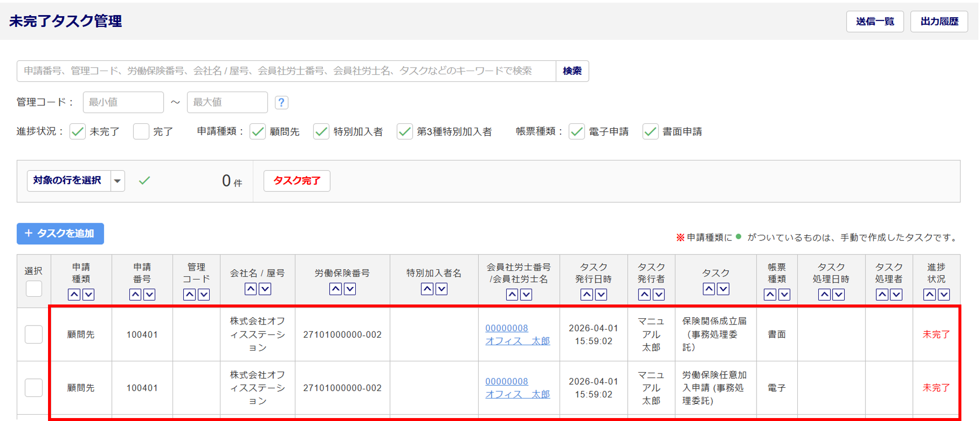Image resolution: width=980 pixels, height=421 pixels.
Task: Sort 申請番号 column descending
Action: coord(149,294)
